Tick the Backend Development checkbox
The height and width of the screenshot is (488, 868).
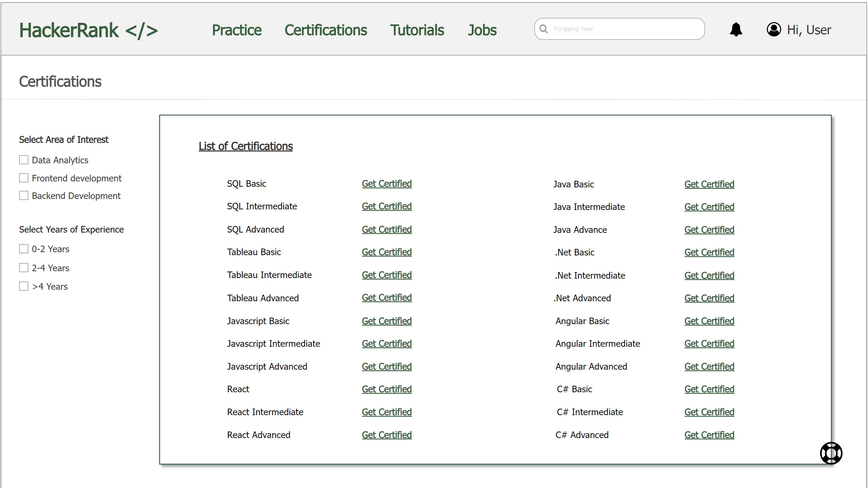(23, 196)
